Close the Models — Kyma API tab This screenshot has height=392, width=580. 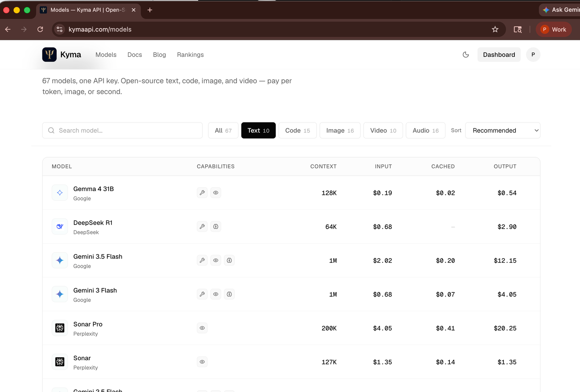(133, 10)
